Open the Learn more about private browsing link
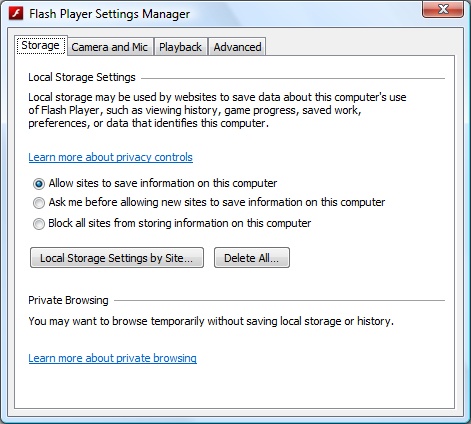The image size is (471, 424). click(112, 358)
